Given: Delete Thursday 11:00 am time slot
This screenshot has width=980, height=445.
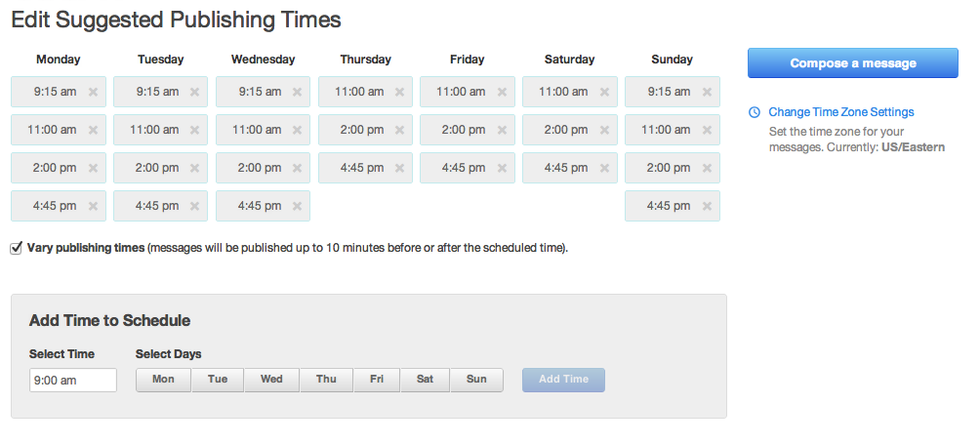Looking at the screenshot, I should tap(400, 92).
